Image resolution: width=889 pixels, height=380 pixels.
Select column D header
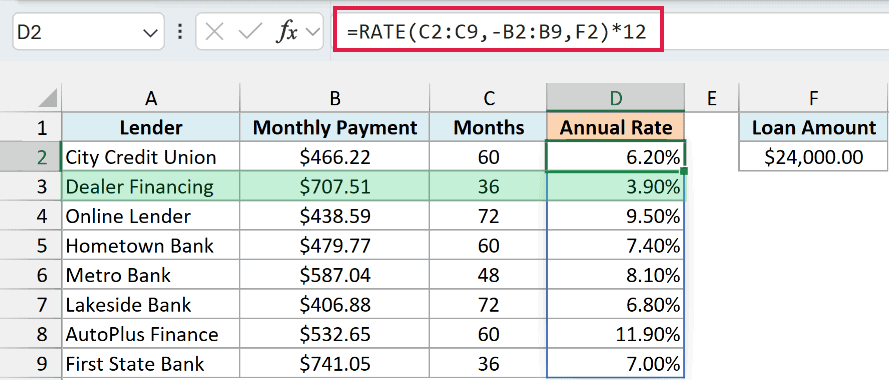(616, 98)
